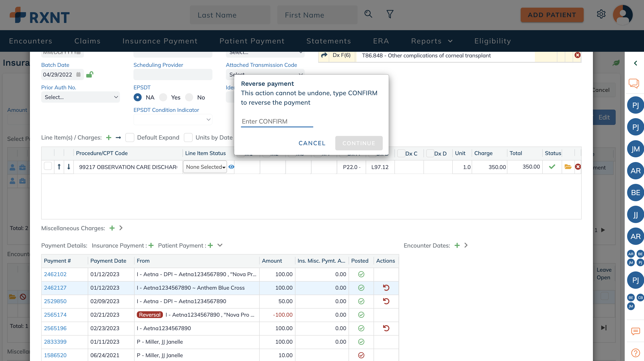Click the BE user avatar in sidebar
The height and width of the screenshot is (361, 644).
(x=635, y=193)
